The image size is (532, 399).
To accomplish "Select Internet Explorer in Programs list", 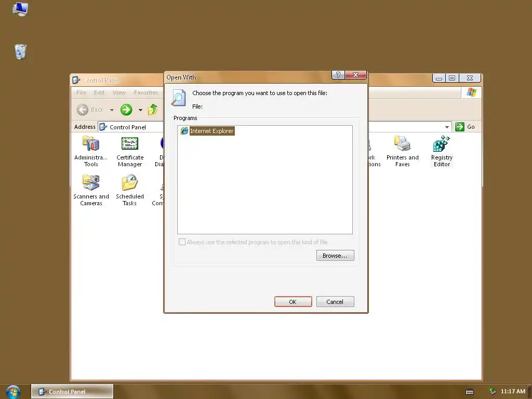I will [x=212, y=131].
